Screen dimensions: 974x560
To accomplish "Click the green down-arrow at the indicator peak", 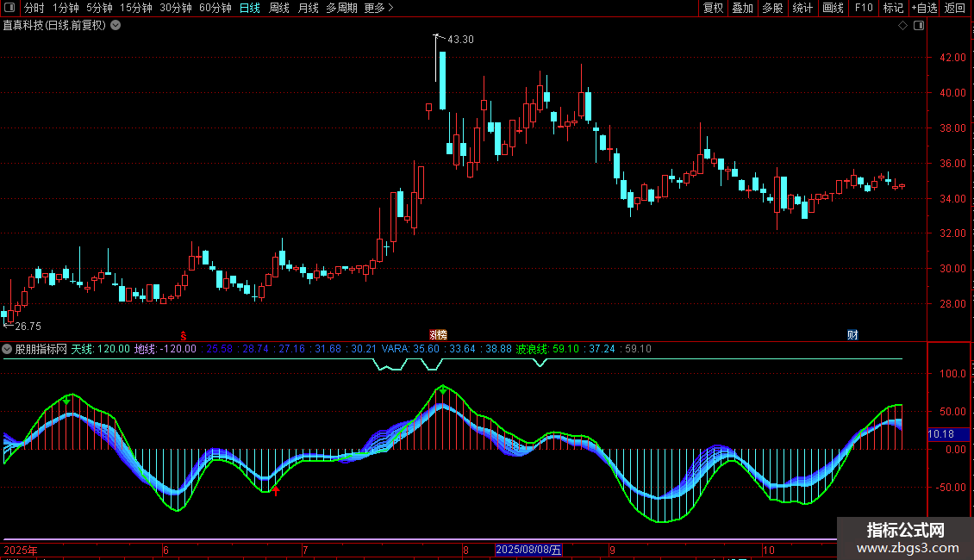I will tap(442, 389).
